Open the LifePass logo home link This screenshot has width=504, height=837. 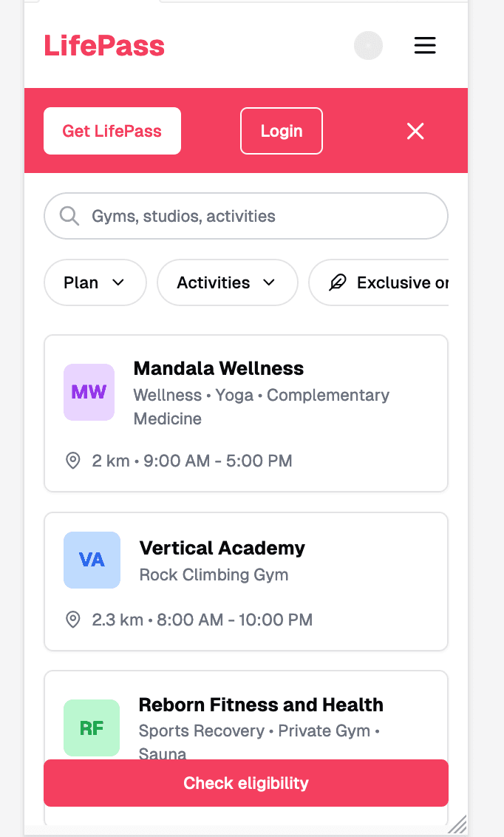point(104,45)
